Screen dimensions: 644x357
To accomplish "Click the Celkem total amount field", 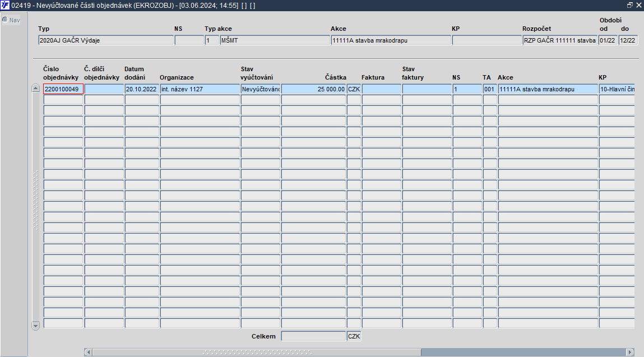I will coord(313,336).
